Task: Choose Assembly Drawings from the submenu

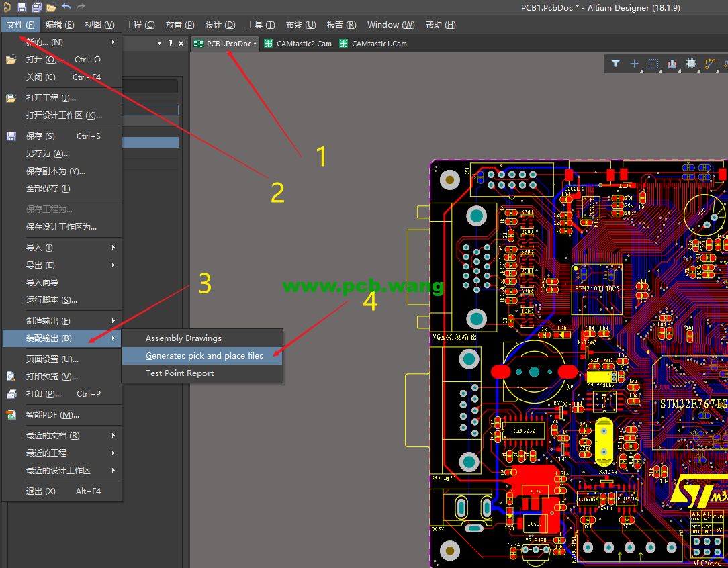Action: [x=202, y=338]
